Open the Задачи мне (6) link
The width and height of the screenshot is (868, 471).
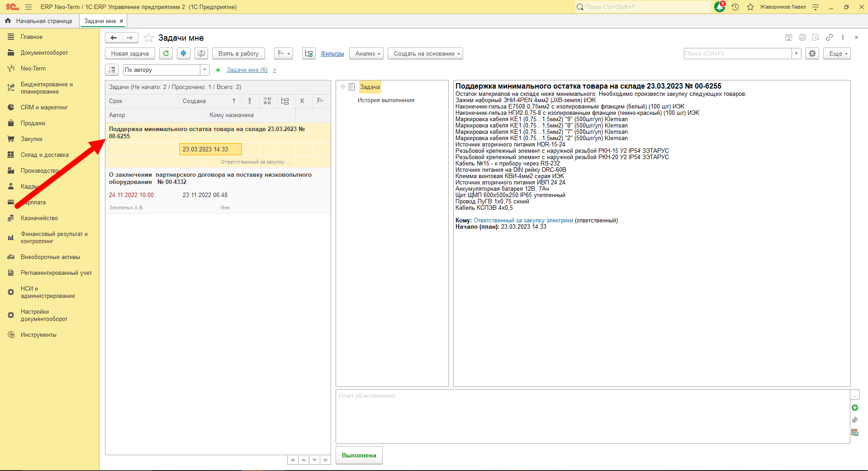point(247,70)
